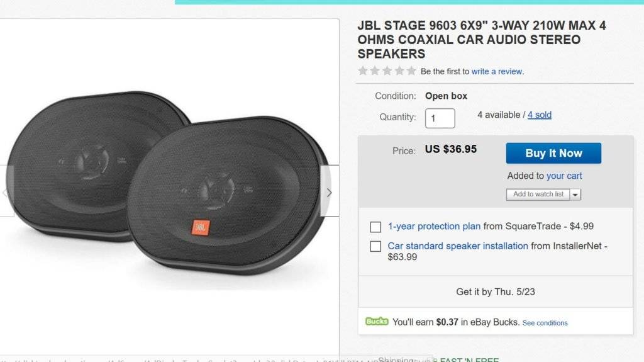Screen dimensions: 644x362
Task: Click the Quantity input field
Action: [x=440, y=118]
